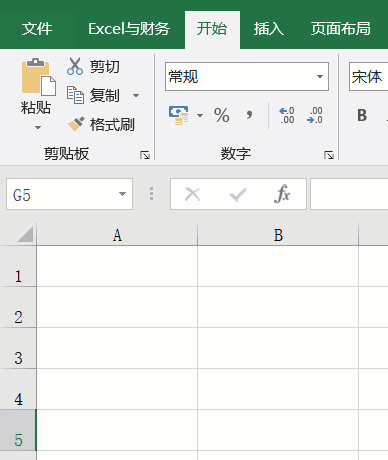Click the Paste clipboard icon
The image size is (388, 460).
[x=38, y=77]
